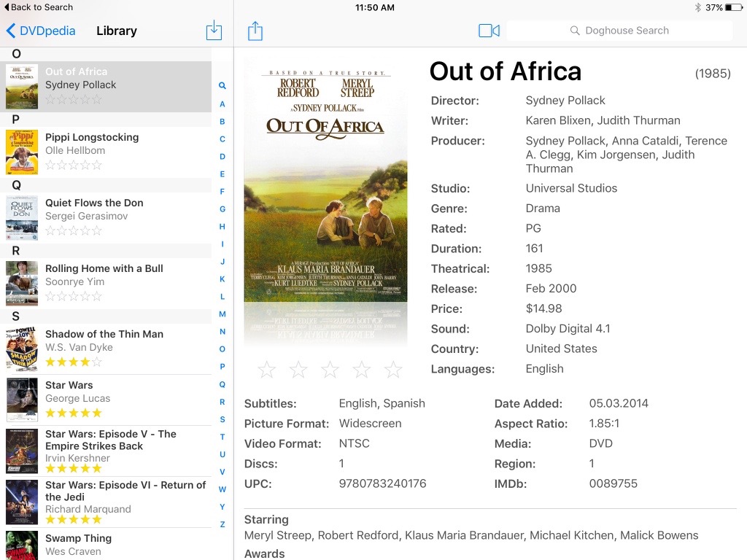
Task: Jump to letter K in index
Action: coord(222,279)
